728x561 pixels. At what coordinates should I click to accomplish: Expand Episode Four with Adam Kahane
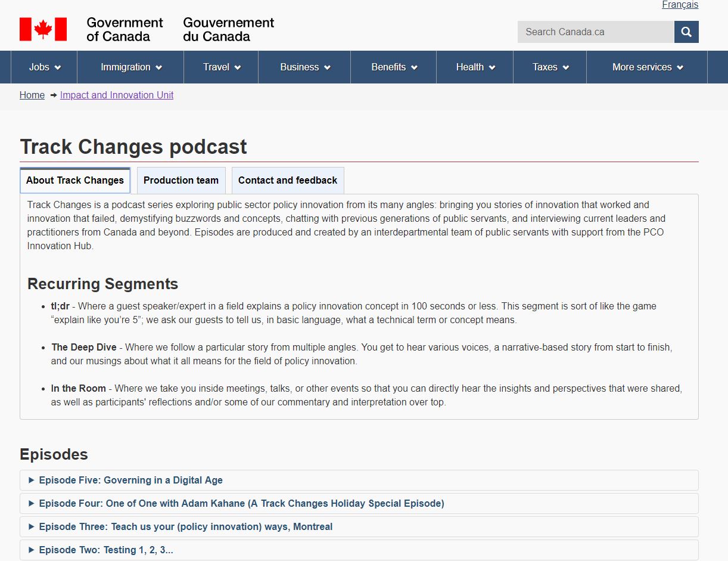[x=359, y=504]
